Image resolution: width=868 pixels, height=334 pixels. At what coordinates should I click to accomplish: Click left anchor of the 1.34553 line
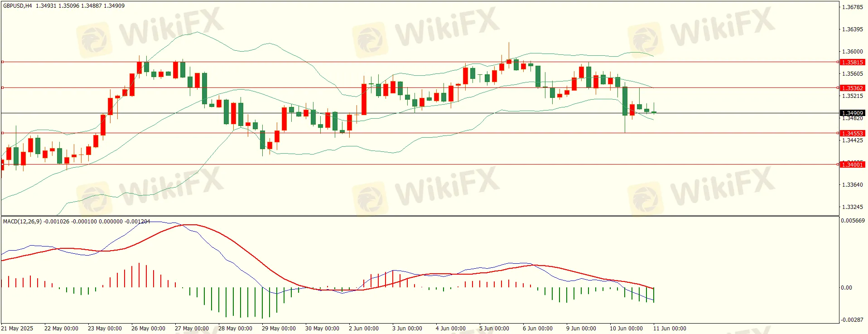point(2,133)
